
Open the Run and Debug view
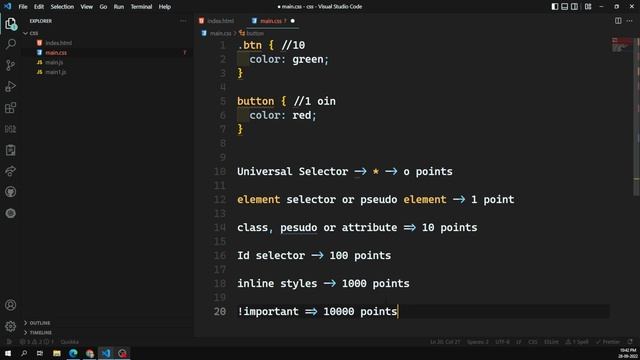pyautogui.click(x=11, y=87)
